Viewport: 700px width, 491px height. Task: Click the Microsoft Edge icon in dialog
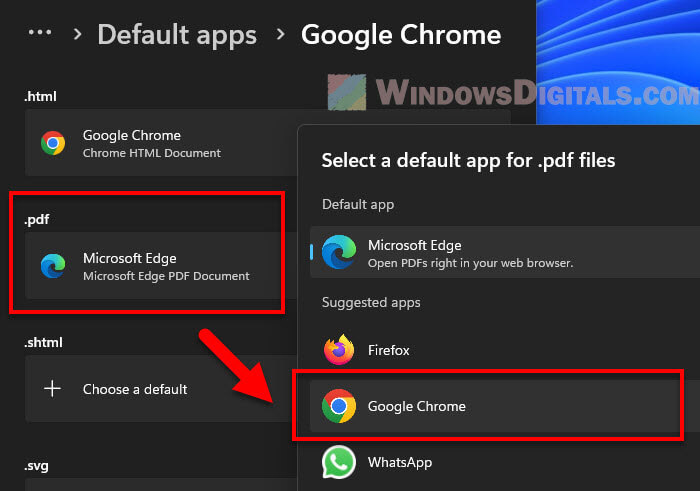point(339,252)
